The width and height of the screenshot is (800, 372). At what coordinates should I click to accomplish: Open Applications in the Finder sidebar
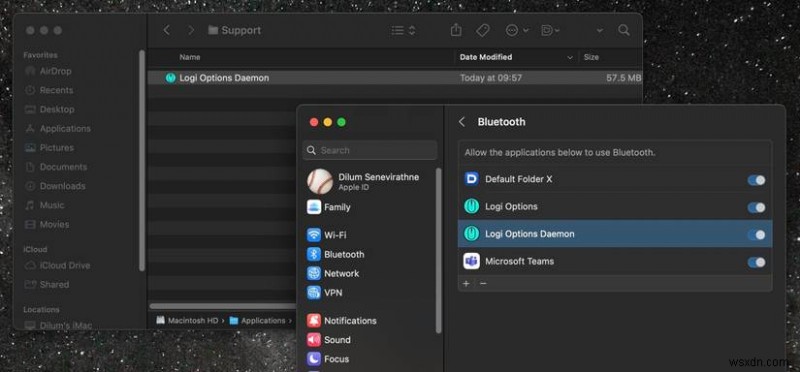click(x=58, y=129)
